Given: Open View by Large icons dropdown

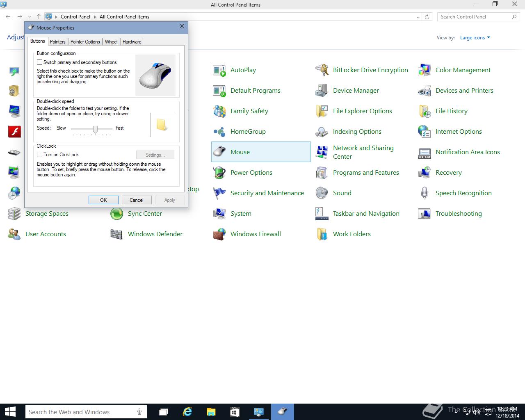Looking at the screenshot, I should (475, 38).
